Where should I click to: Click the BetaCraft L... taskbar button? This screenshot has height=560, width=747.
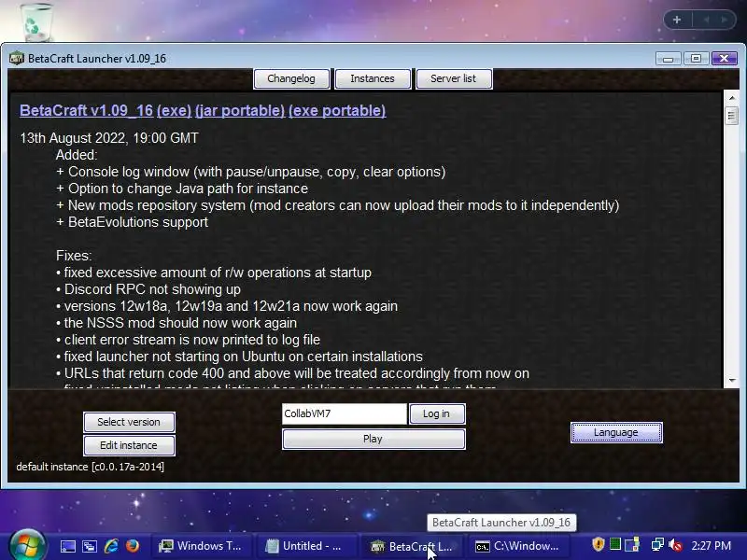tap(411, 546)
